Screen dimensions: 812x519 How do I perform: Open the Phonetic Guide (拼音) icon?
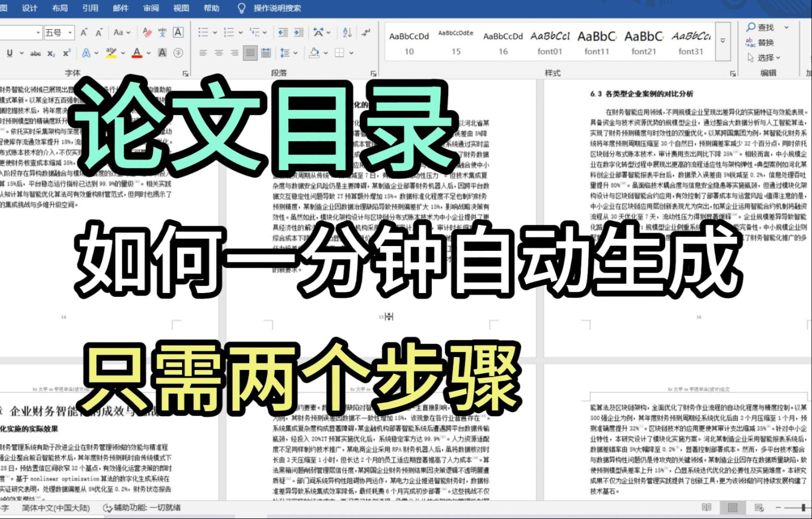[x=163, y=33]
